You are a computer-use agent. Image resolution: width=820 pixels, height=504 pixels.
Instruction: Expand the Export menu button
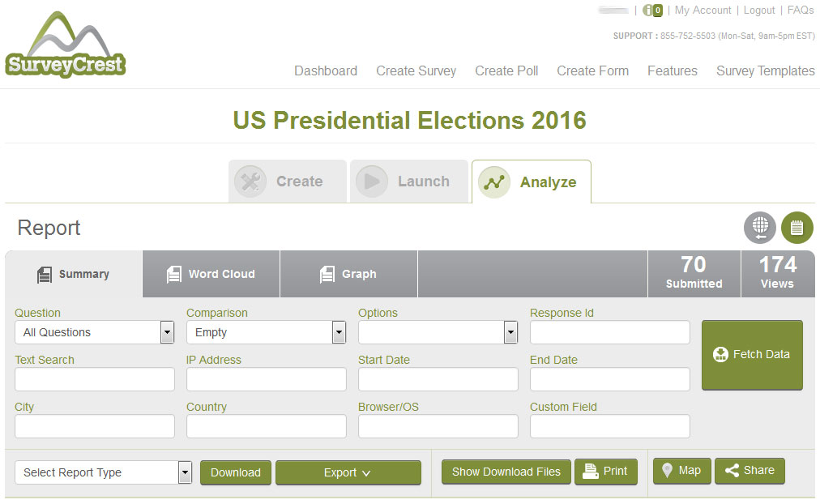[348, 472]
